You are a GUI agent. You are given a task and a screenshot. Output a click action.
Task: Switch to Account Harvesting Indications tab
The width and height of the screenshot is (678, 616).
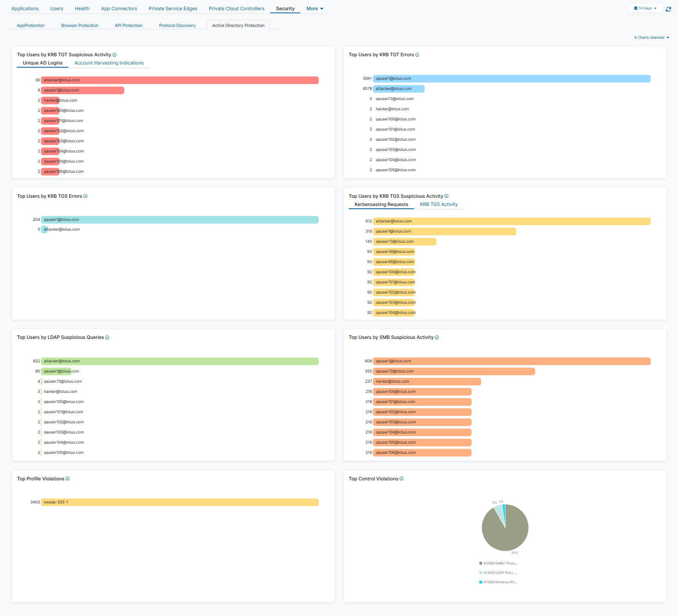click(109, 63)
